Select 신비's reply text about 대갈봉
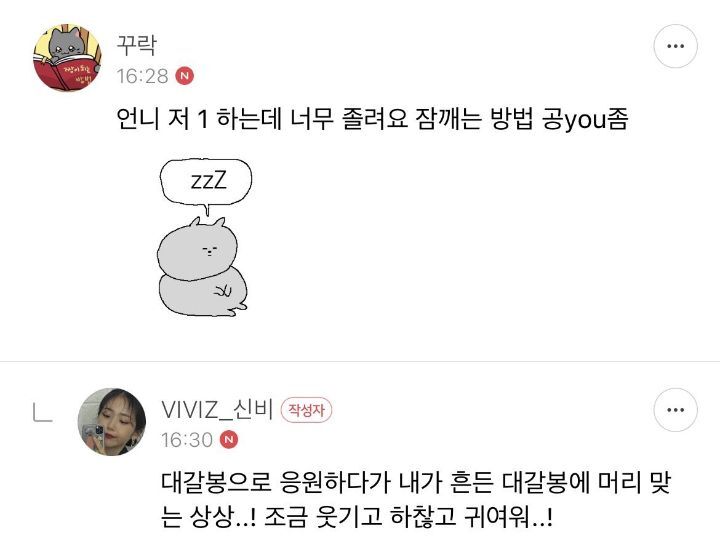 [416, 500]
